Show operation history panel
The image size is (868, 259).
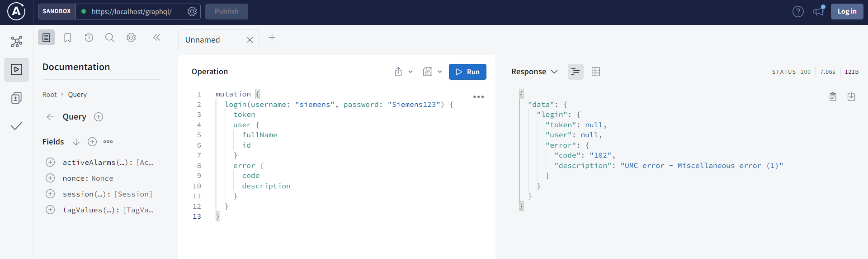point(89,38)
